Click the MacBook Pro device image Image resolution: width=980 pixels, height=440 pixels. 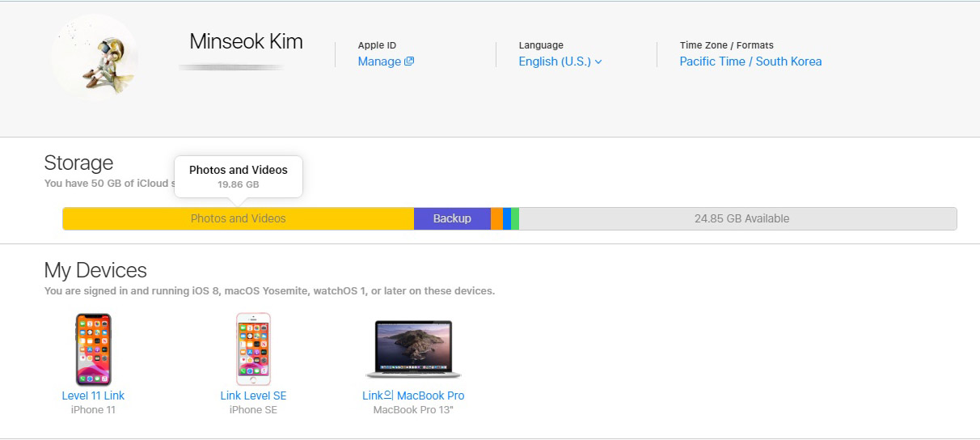tap(413, 349)
